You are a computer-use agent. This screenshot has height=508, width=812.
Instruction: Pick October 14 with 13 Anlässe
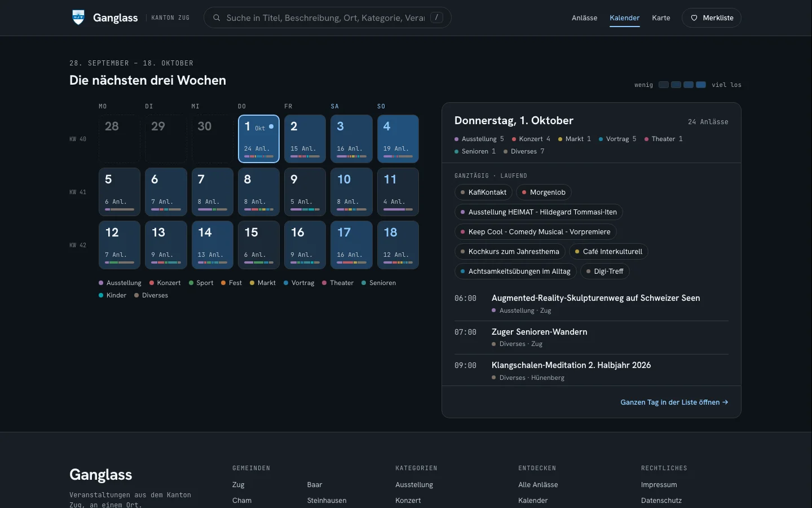tap(212, 245)
